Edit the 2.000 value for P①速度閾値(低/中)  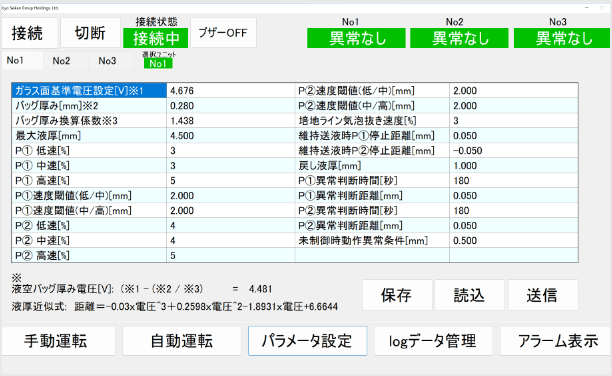tap(231, 196)
